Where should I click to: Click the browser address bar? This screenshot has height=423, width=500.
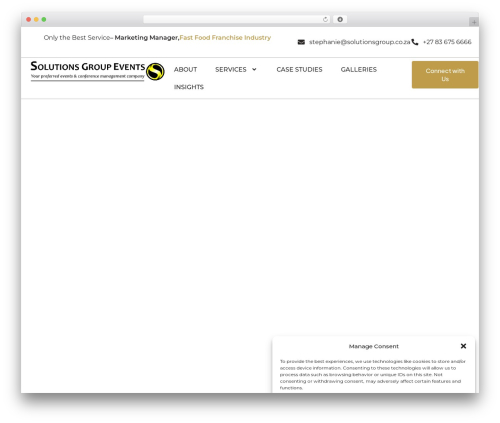(x=237, y=19)
